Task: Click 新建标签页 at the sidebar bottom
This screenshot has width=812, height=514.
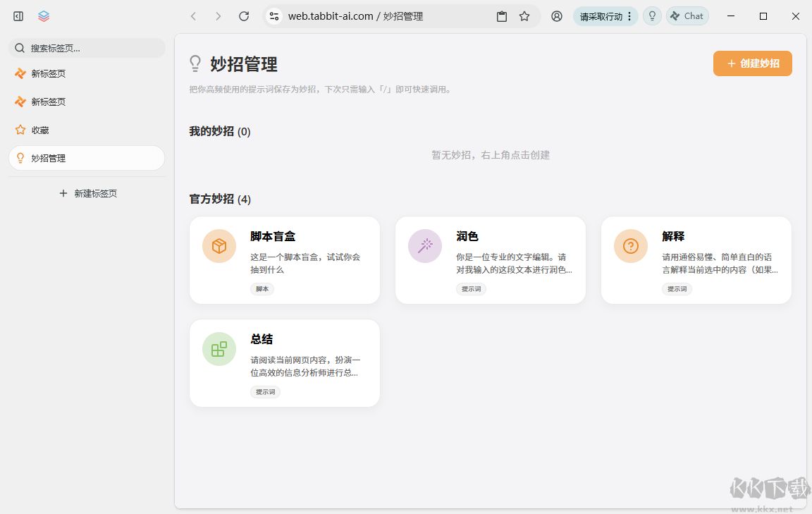Action: tap(87, 192)
